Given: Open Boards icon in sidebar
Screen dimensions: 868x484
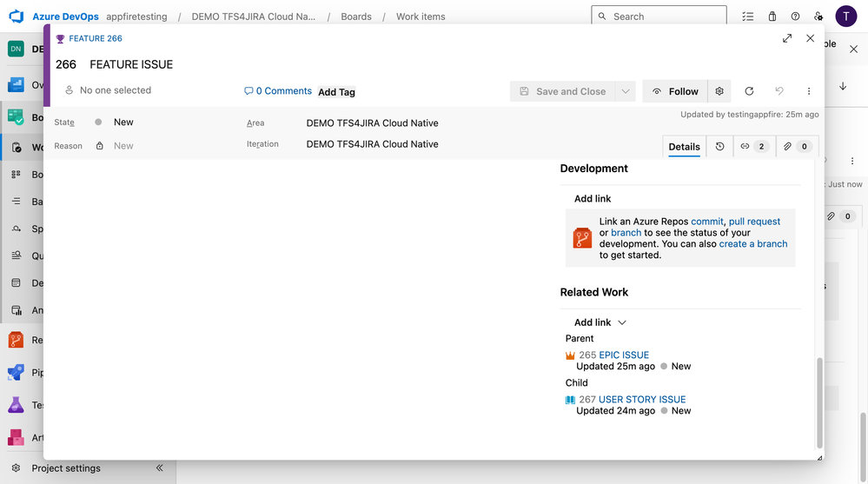Looking at the screenshot, I should pyautogui.click(x=16, y=116).
